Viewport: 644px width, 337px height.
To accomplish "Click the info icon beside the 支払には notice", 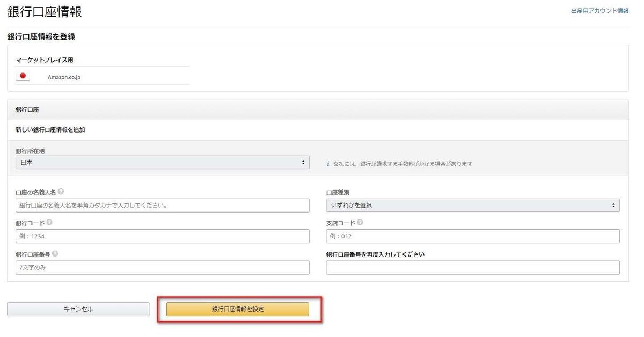I will (x=328, y=164).
